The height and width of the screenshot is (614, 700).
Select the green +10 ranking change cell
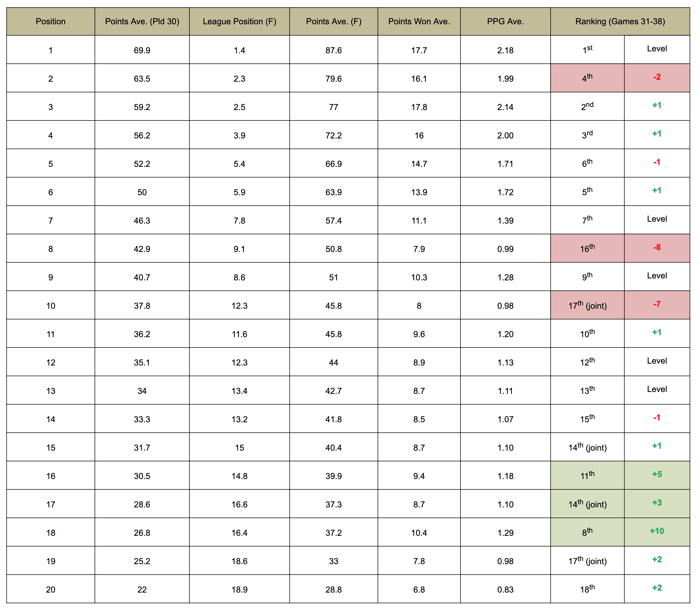coord(657,532)
